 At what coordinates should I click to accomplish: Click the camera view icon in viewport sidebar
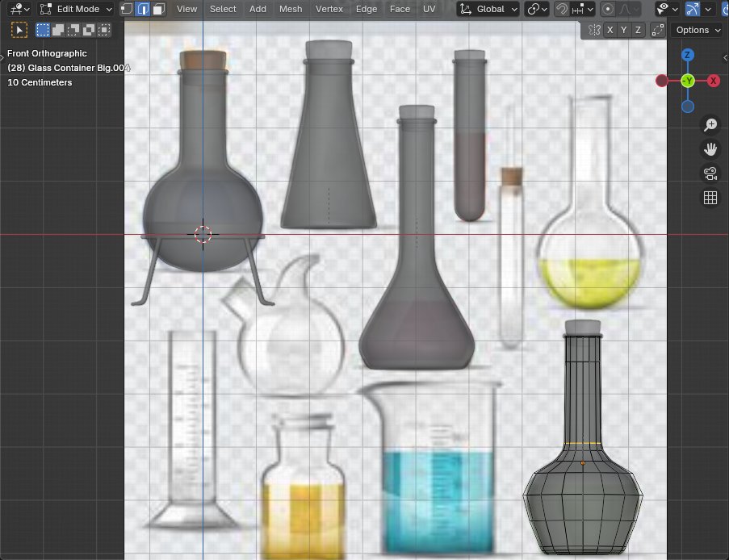710,173
